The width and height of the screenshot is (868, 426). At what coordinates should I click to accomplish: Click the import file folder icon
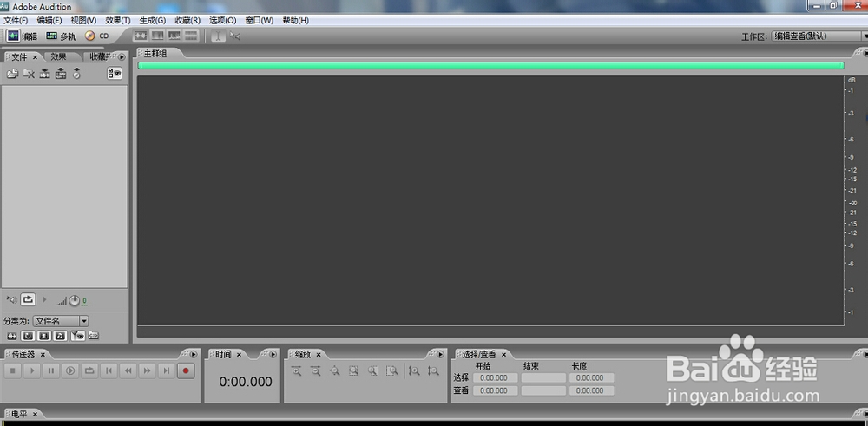click(12, 74)
